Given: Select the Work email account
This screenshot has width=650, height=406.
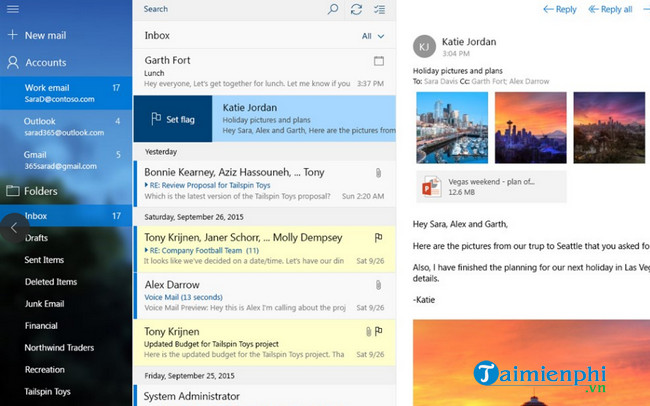Looking at the screenshot, I should [x=66, y=93].
